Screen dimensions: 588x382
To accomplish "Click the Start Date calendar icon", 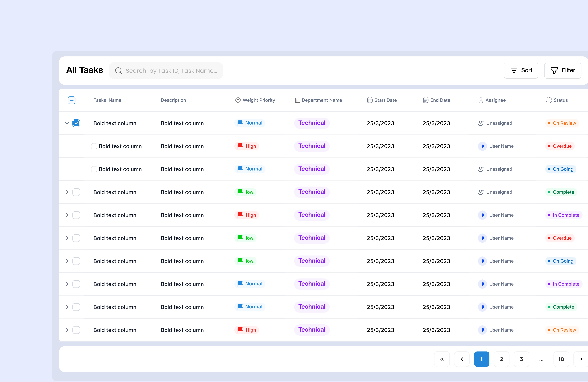I will (370, 100).
